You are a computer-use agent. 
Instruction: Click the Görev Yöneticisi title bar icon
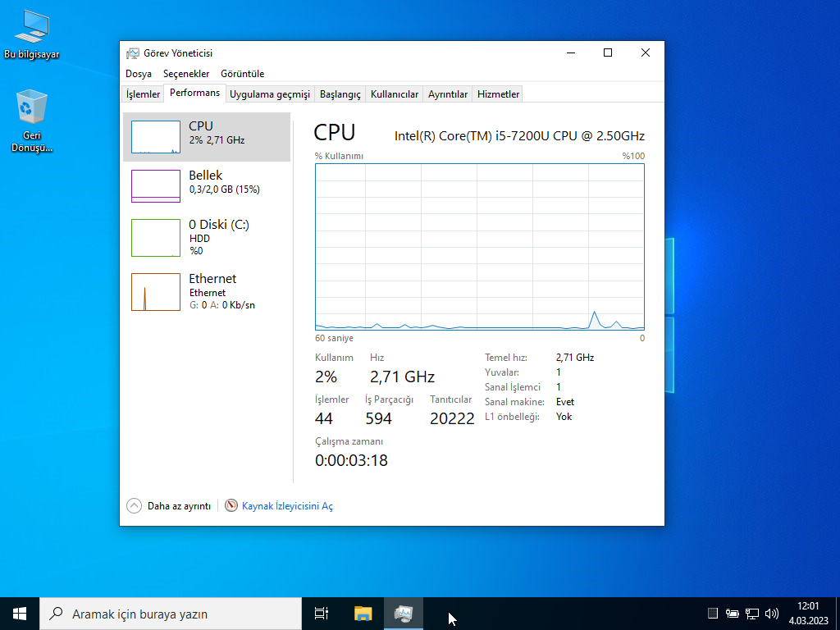[x=132, y=53]
